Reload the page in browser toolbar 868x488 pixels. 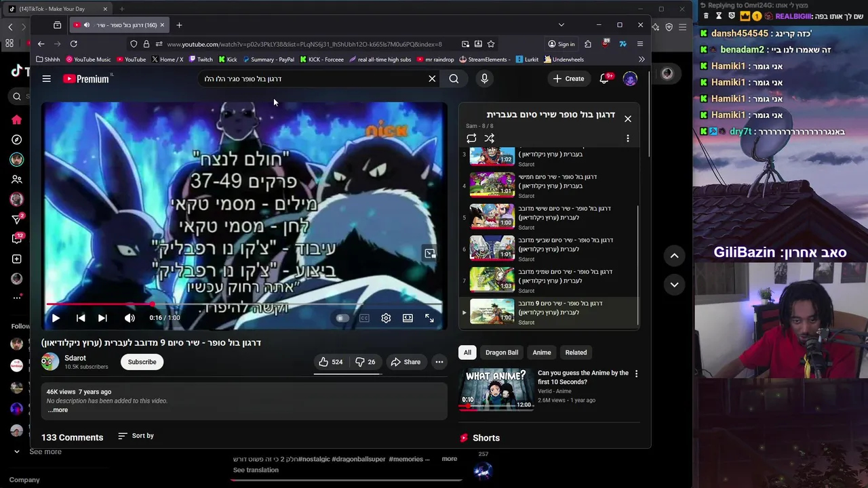click(x=73, y=44)
